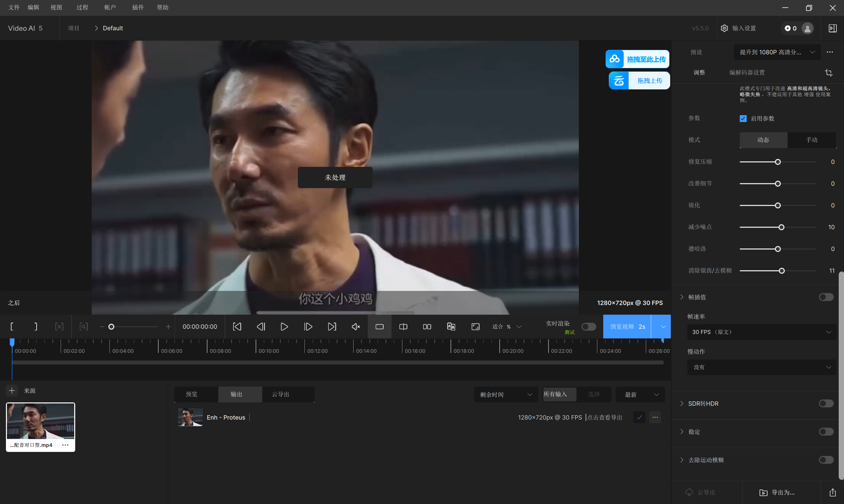
Task: Click 减少噪点 slider handle
Action: [x=782, y=227]
